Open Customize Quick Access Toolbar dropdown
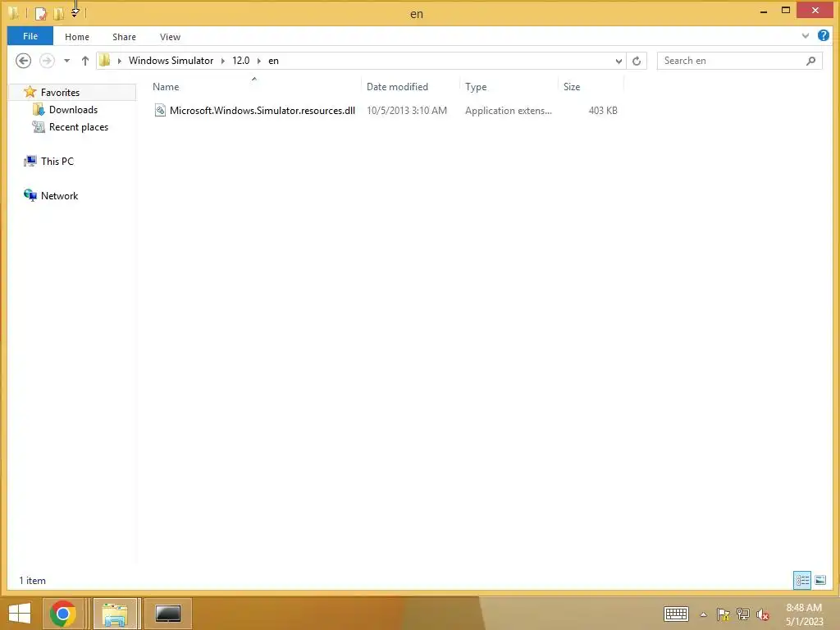The width and height of the screenshot is (840, 630). [x=75, y=12]
